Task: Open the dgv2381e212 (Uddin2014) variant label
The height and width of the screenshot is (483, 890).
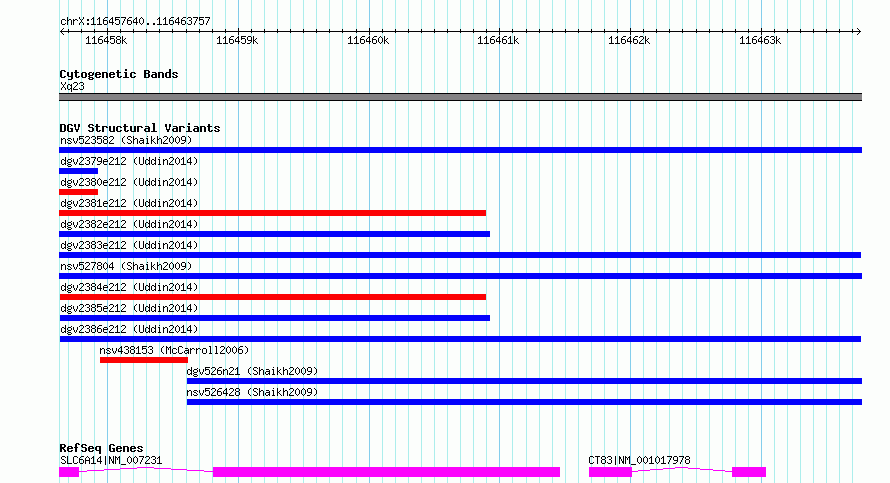Action: [129, 203]
